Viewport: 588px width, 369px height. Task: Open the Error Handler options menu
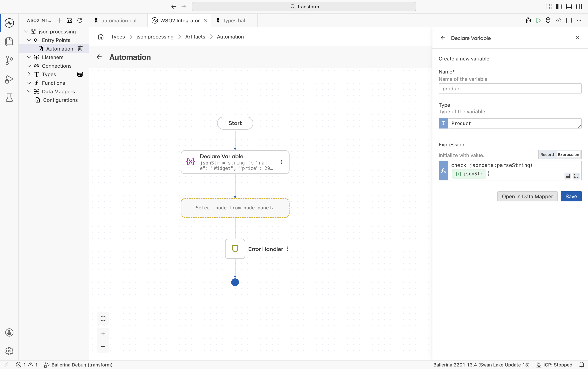(x=288, y=249)
